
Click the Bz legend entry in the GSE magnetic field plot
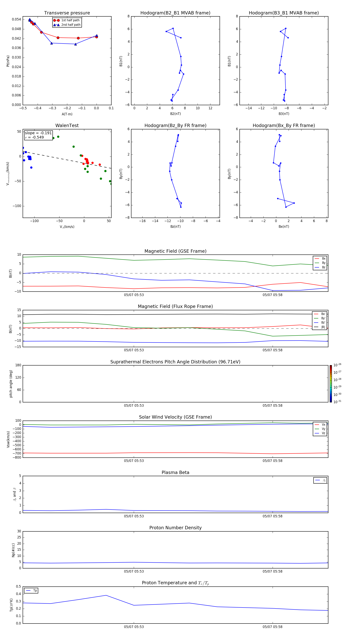click(x=320, y=267)
